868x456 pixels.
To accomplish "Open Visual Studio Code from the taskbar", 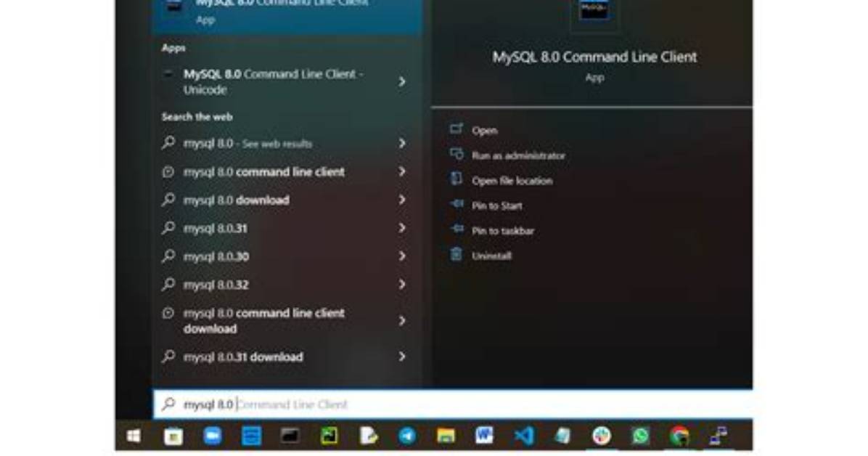I will tap(524, 436).
